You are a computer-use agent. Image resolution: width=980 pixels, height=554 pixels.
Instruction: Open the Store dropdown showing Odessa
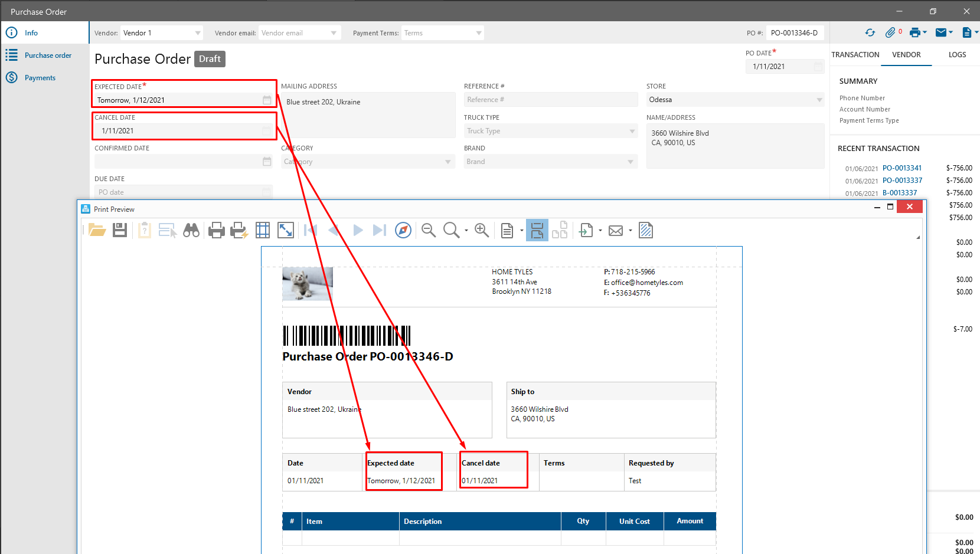pos(819,100)
